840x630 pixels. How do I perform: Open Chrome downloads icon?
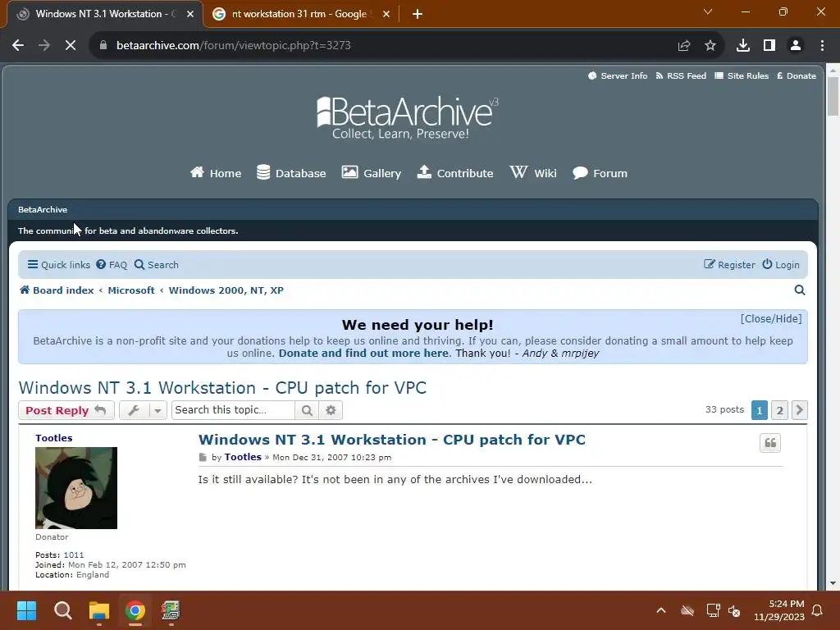743,46
